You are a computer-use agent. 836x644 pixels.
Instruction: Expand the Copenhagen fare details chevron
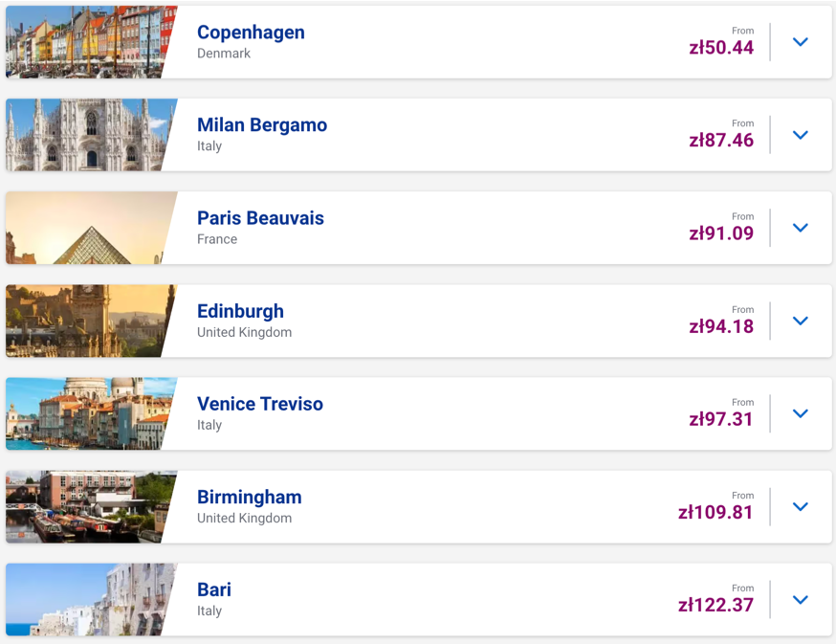[x=801, y=42]
